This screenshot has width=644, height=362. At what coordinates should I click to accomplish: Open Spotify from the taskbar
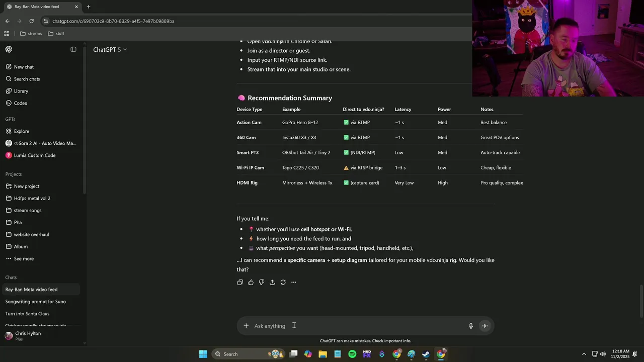click(352, 354)
